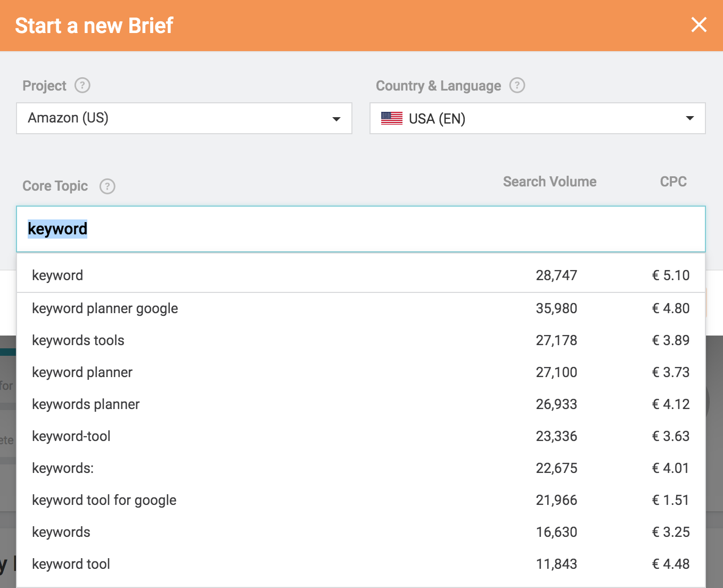Click the 27,100 search volume value

[556, 372]
